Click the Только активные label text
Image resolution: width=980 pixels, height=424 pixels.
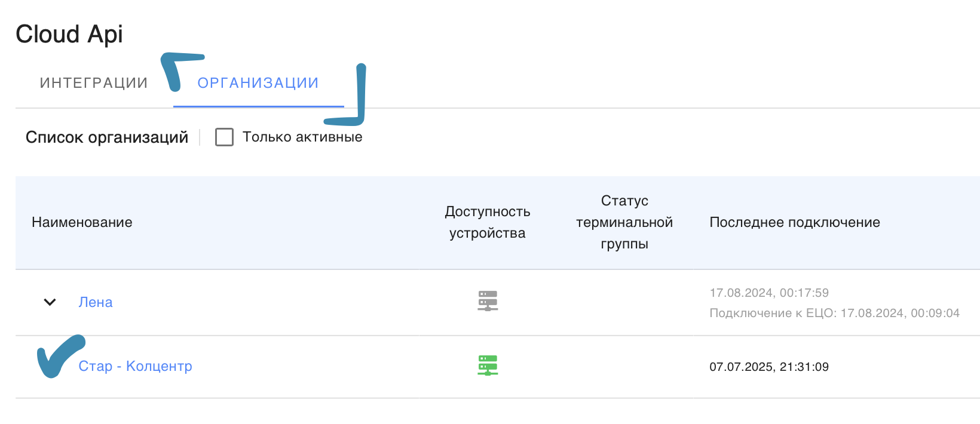(x=302, y=137)
